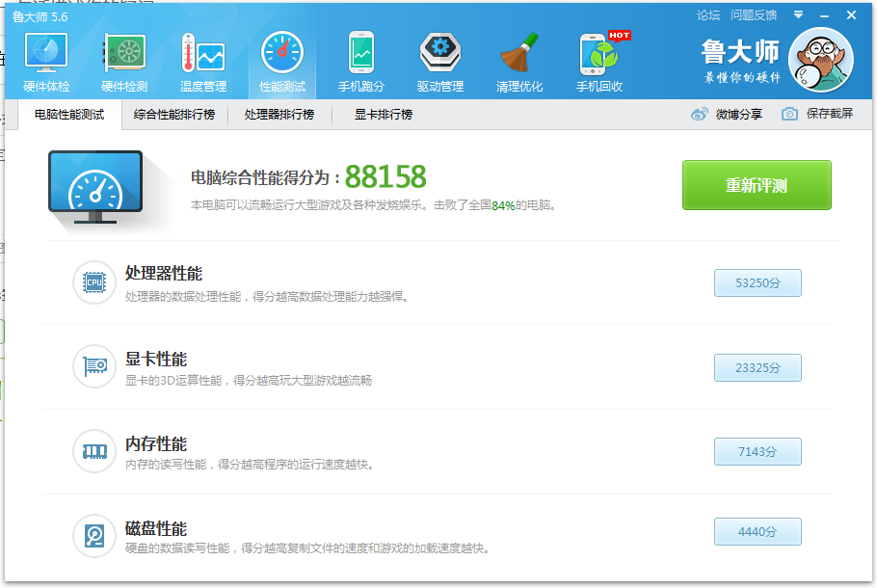Image resolution: width=877 pixels, height=588 pixels.
Task: Click 保存截屏 camera icon
Action: point(789,114)
